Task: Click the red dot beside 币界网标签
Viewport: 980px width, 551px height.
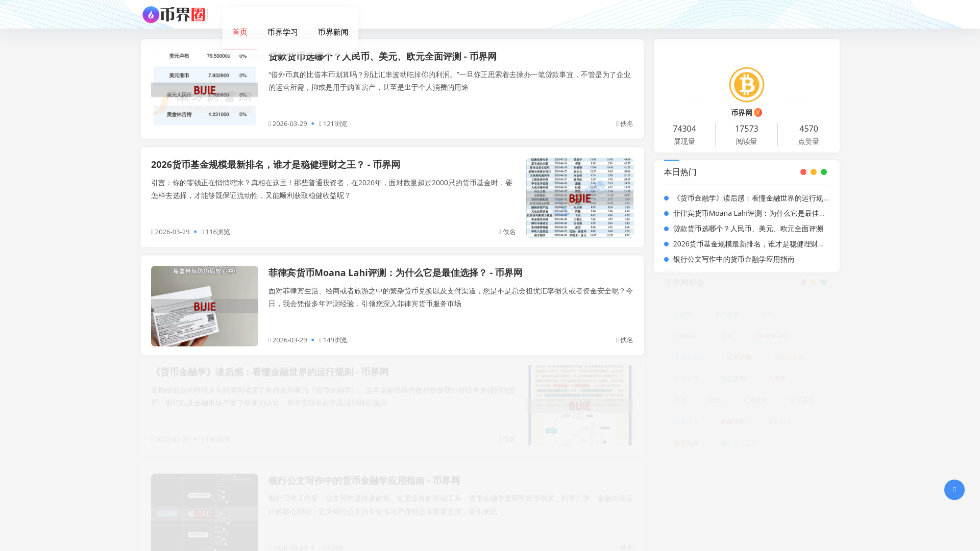Action: tap(803, 282)
